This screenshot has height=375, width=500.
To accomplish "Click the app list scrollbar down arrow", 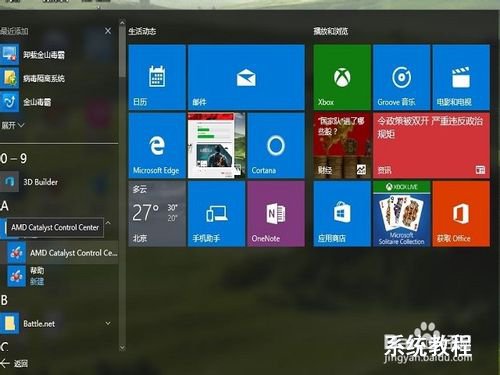I will tap(122, 348).
